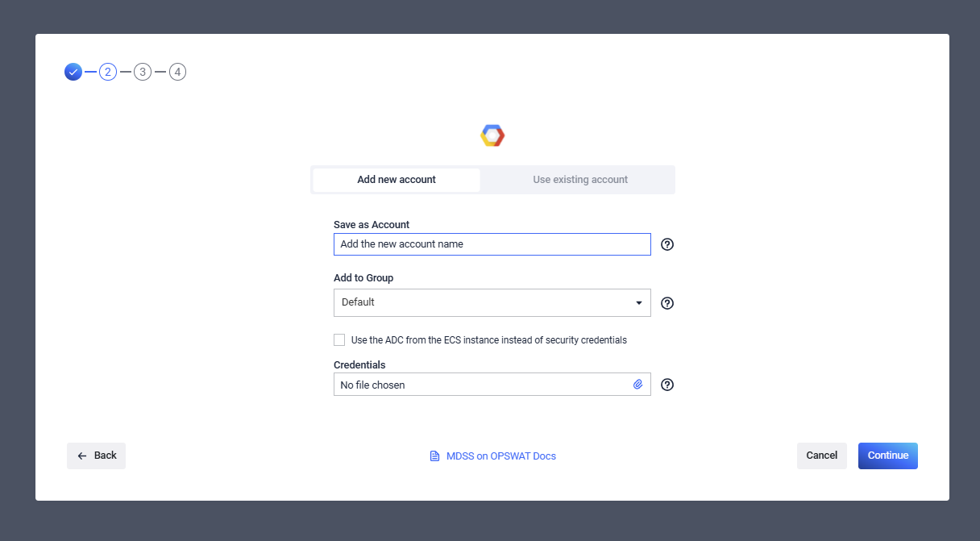Go back with the Back button
The width and height of the screenshot is (980, 541).
coord(97,456)
